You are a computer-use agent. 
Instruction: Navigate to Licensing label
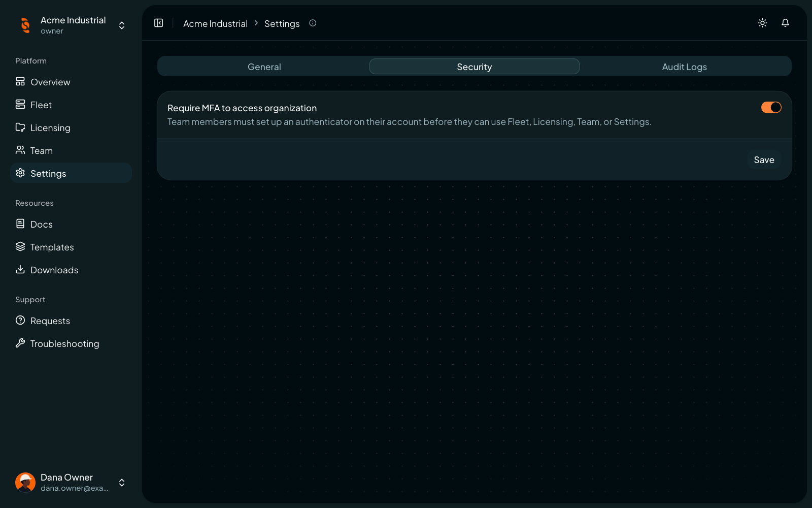click(x=50, y=128)
